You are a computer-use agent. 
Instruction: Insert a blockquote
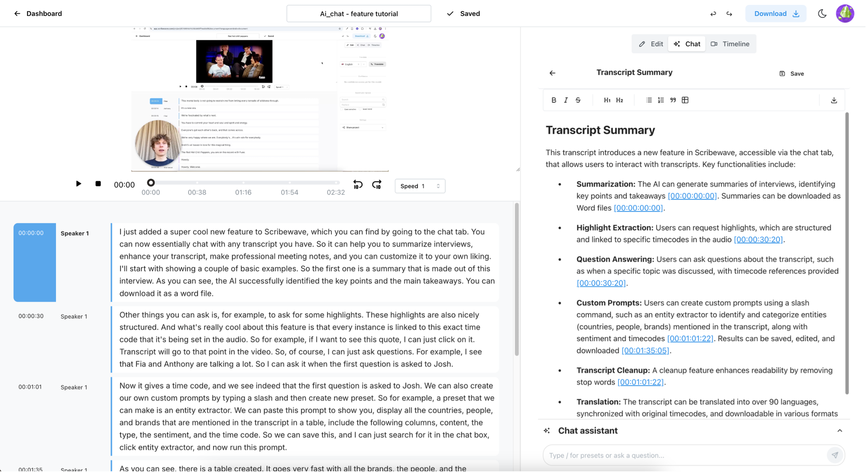click(673, 100)
